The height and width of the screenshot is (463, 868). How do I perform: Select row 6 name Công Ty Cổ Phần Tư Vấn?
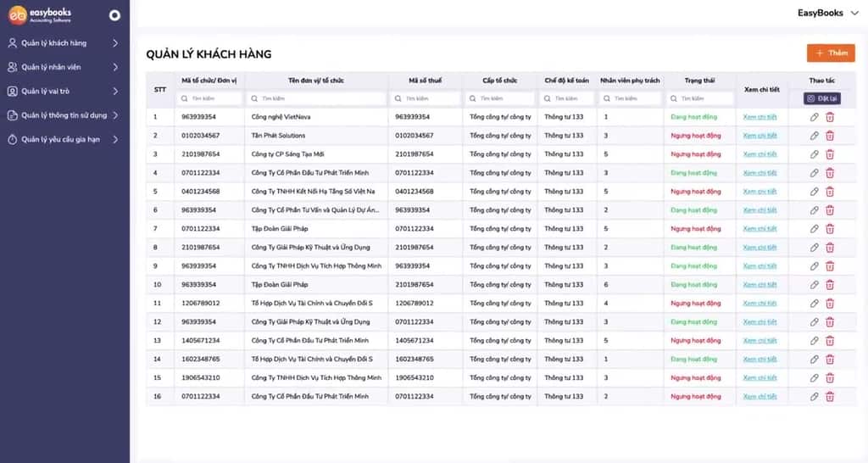(315, 210)
